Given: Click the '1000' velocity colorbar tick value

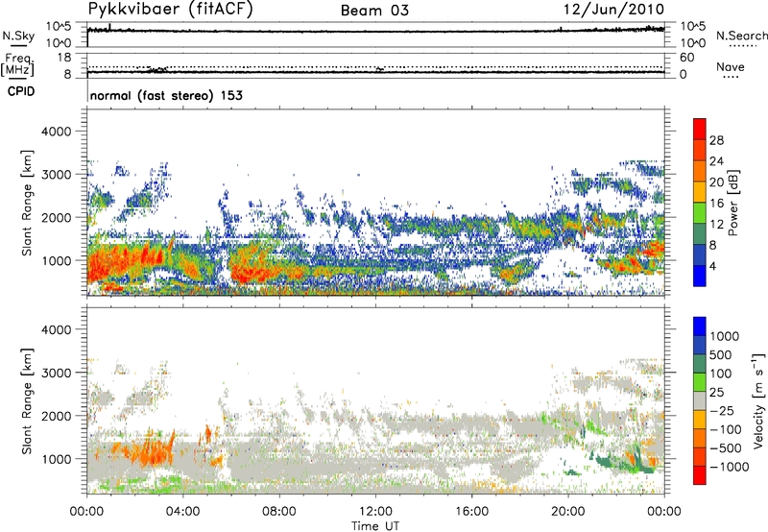Looking at the screenshot, I should tap(725, 336).
